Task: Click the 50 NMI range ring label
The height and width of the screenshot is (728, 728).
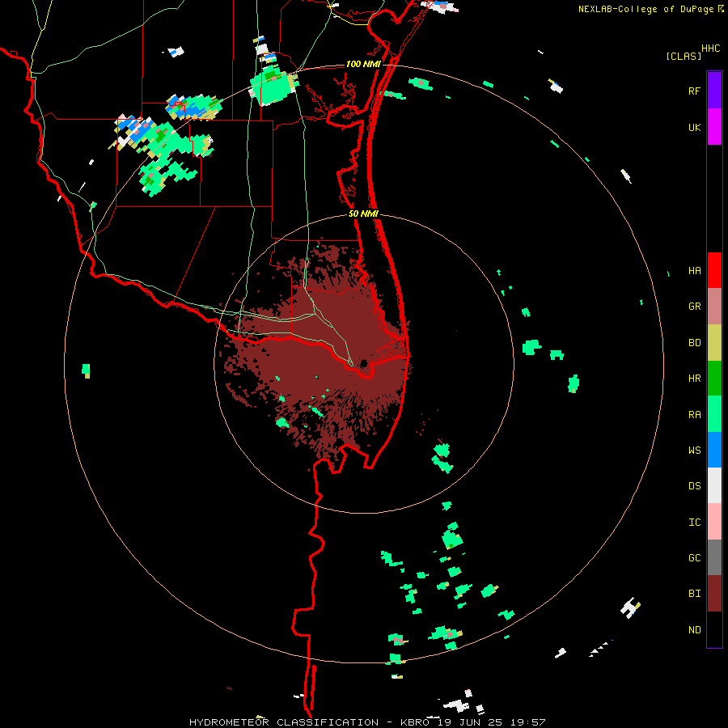Action: 363,214
